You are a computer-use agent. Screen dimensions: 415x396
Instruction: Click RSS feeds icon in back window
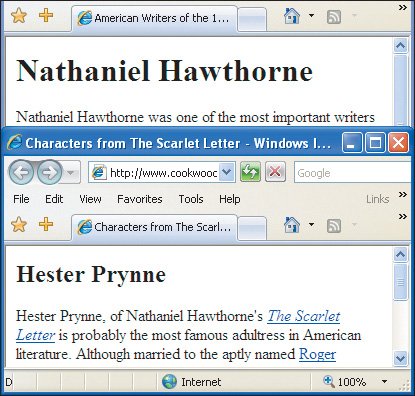[x=334, y=17]
